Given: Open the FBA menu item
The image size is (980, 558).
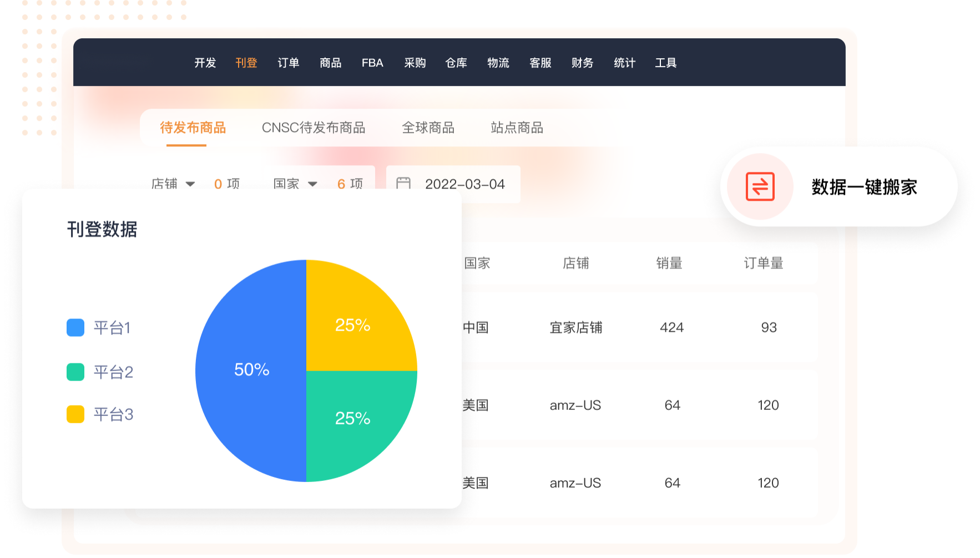Looking at the screenshot, I should click(372, 63).
